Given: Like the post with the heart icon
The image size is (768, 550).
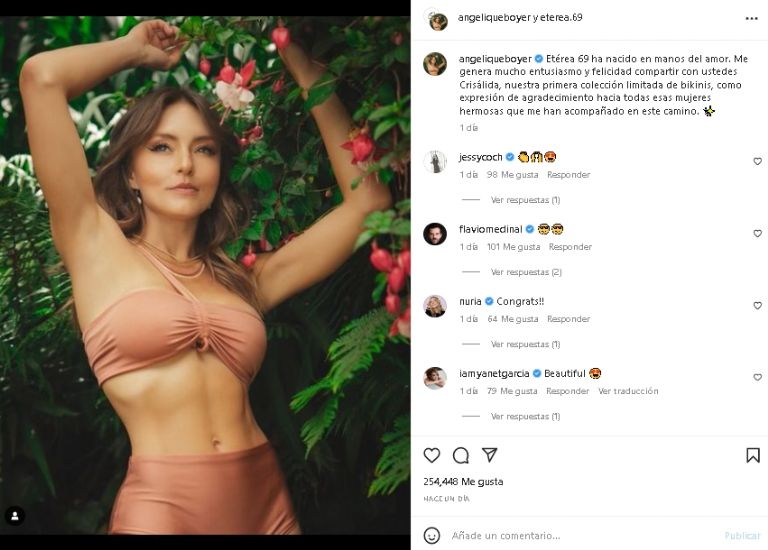Looking at the screenshot, I should [x=432, y=455].
